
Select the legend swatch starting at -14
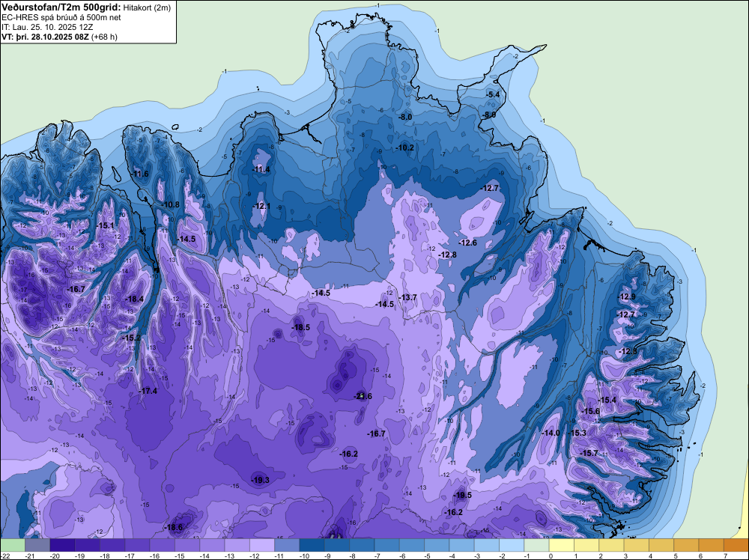212,545
